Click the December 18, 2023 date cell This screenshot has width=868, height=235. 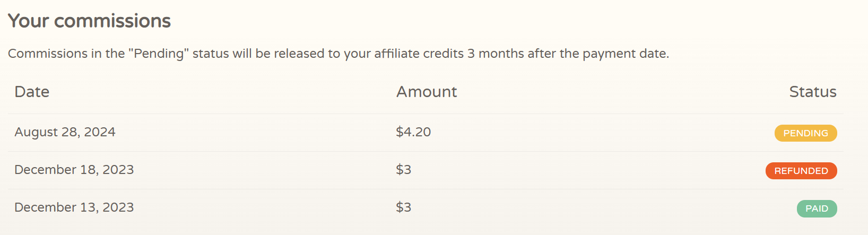(74, 170)
